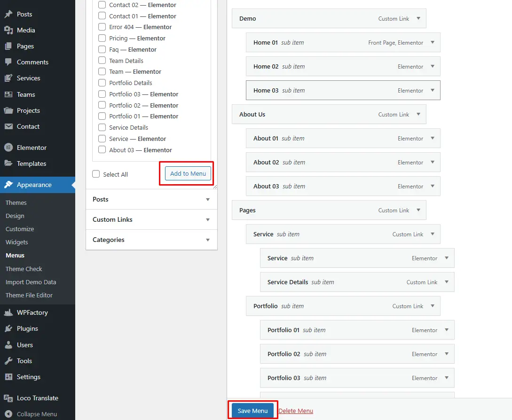The height and width of the screenshot is (420, 512).
Task: Click the Services edit icon
Action: click(8, 78)
